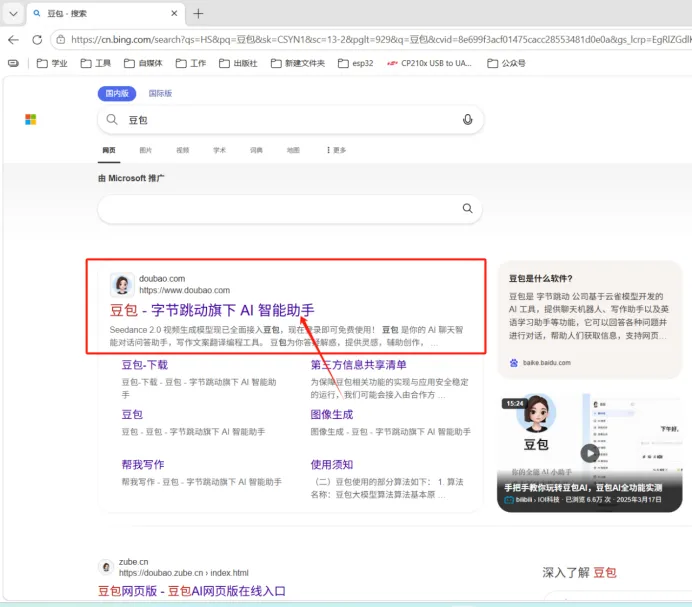This screenshot has height=607, width=692.
Task: Open https://www.doubao.com URL link
Action: pyautogui.click(x=184, y=290)
